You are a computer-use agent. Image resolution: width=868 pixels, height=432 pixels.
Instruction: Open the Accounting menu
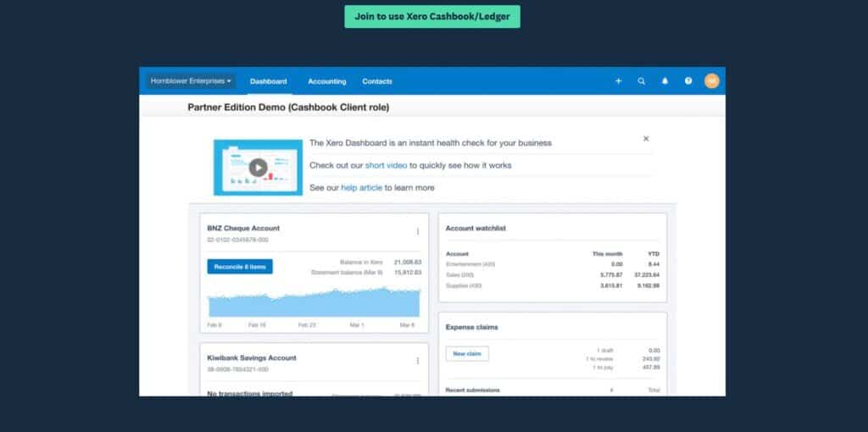click(326, 81)
